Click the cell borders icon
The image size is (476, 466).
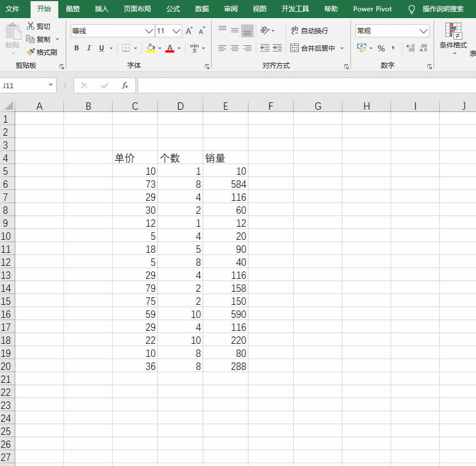(x=126, y=48)
